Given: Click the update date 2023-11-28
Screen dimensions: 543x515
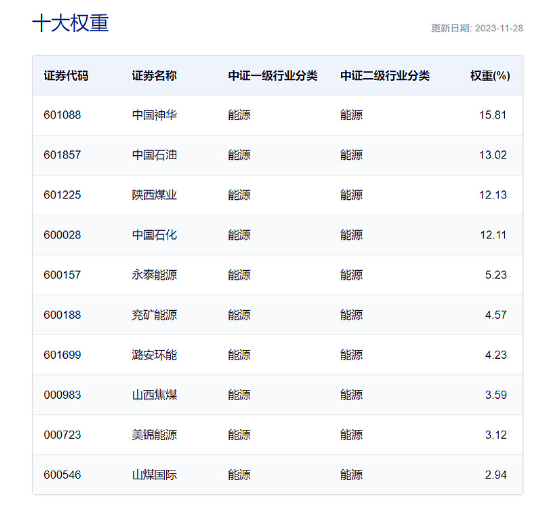Looking at the screenshot, I should [499, 28].
